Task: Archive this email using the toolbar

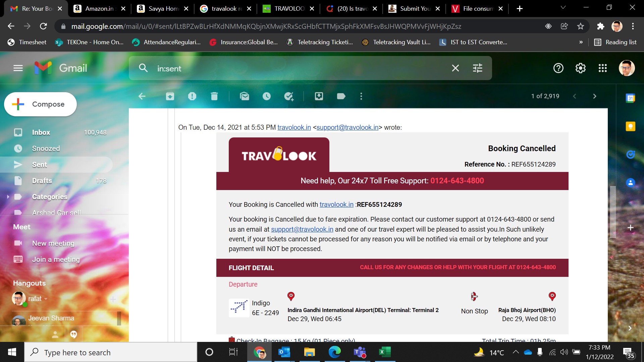Action: 170,97
